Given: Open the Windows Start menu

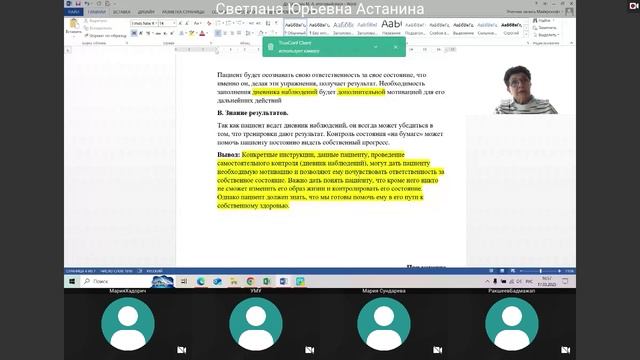Looking at the screenshot, I should 72,281.
